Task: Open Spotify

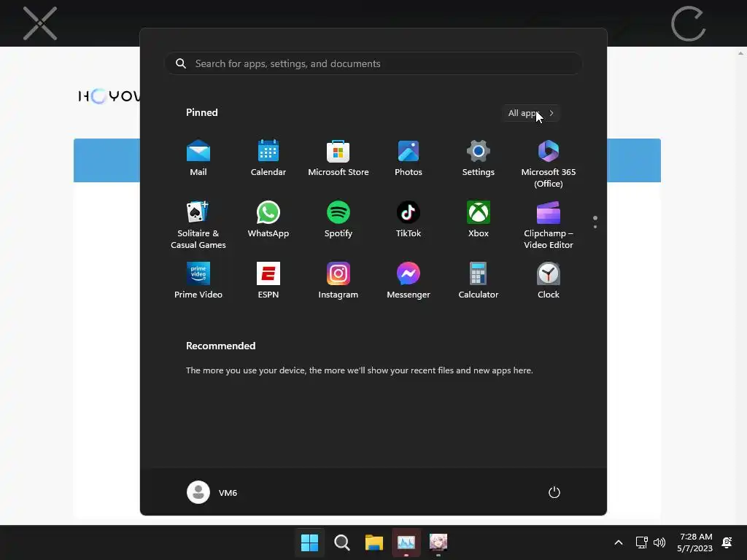Action: point(338,219)
